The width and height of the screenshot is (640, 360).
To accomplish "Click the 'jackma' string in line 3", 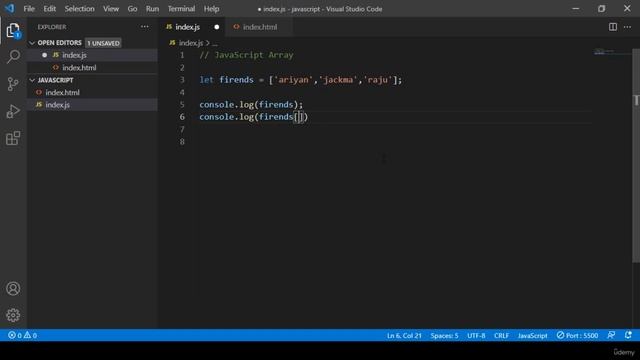I will (338, 80).
